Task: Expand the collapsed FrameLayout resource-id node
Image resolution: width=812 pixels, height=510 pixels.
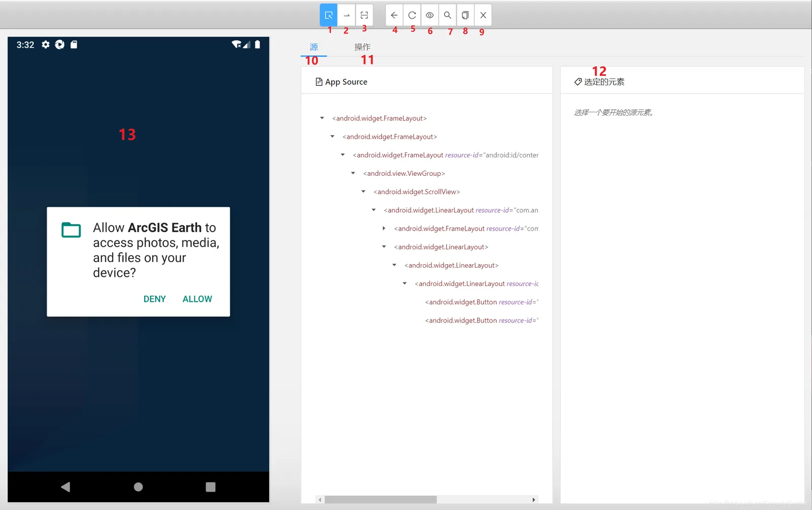Action: click(x=384, y=229)
